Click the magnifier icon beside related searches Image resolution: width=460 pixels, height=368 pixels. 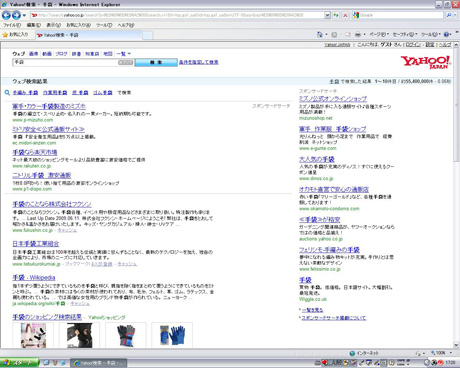coord(7,93)
